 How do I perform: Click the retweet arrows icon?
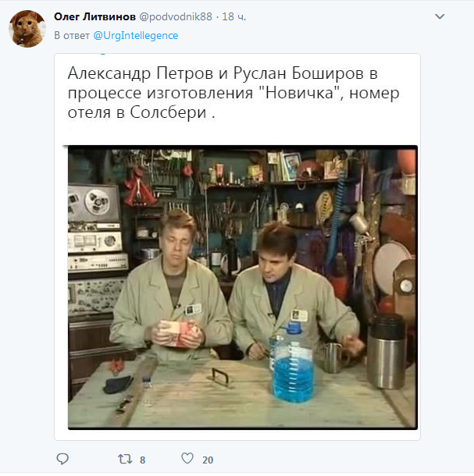[x=125, y=459]
